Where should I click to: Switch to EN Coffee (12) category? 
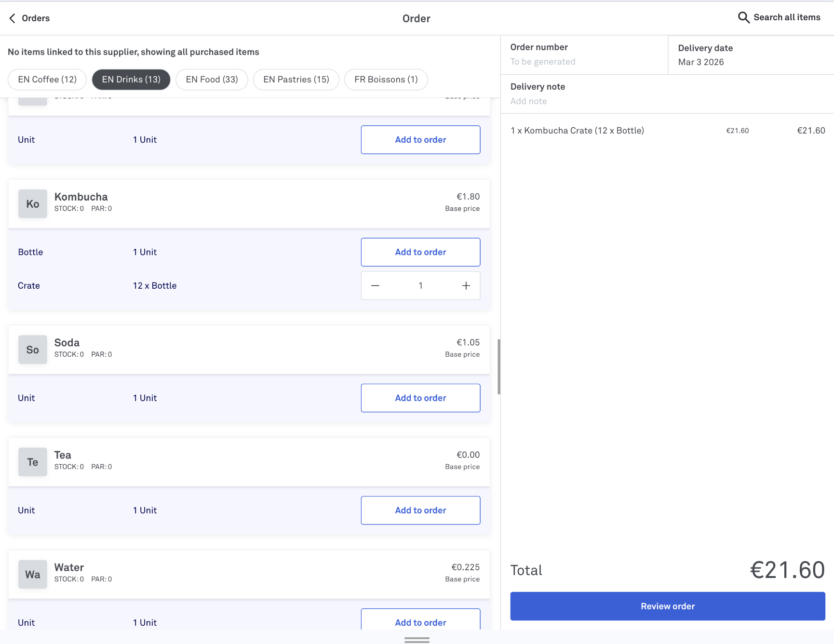pos(47,80)
